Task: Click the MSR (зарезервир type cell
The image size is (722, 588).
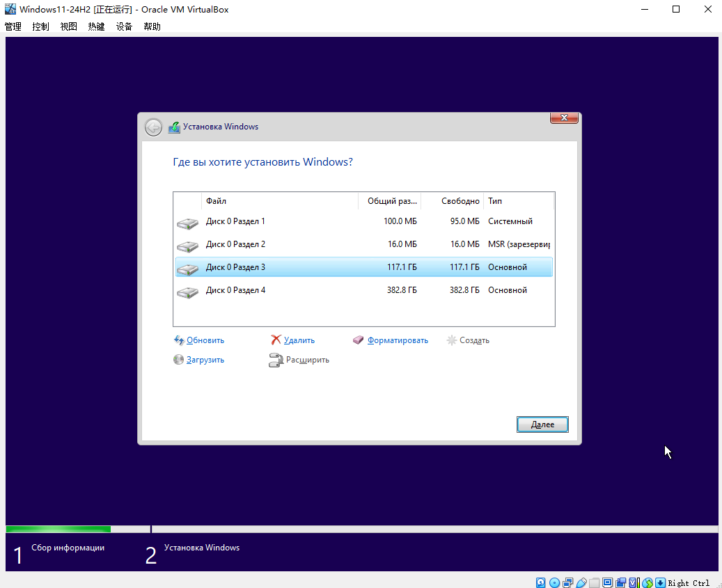Action: pyautogui.click(x=519, y=244)
